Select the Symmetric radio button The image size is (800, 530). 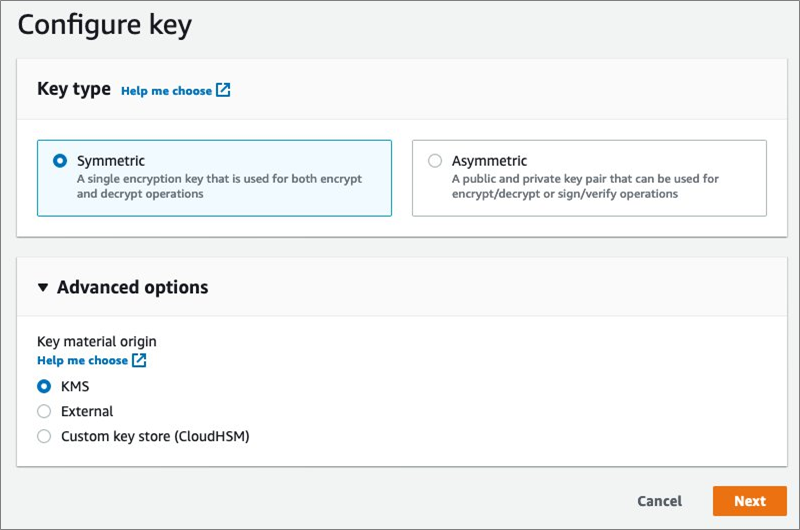(x=60, y=160)
